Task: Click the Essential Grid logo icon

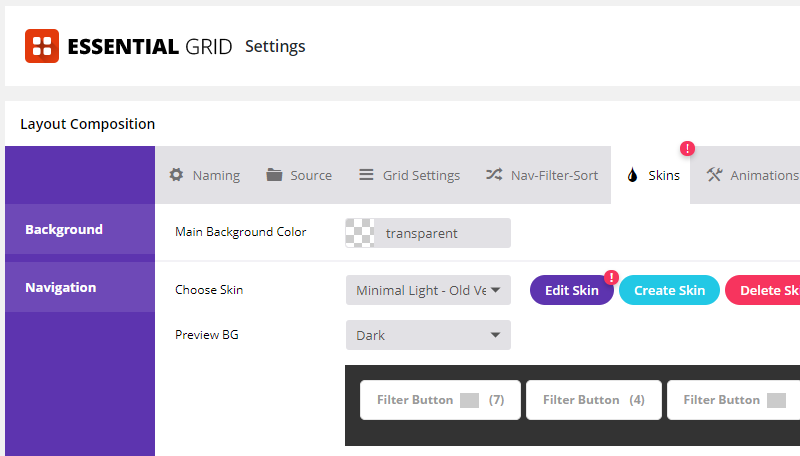Action: pyautogui.click(x=42, y=46)
